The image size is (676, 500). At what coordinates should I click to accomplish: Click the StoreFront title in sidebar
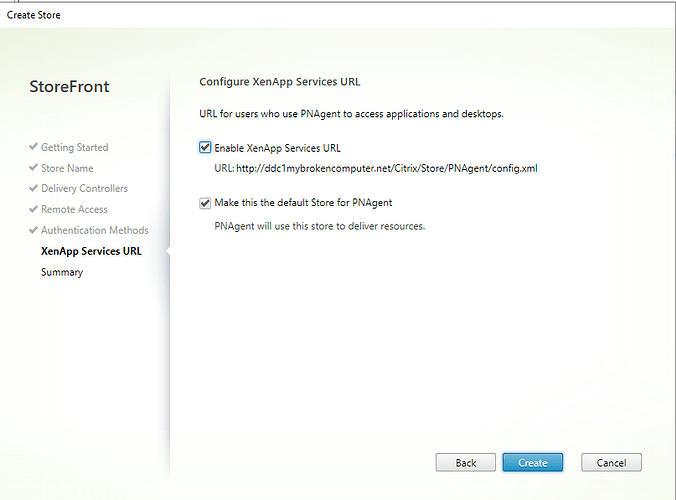point(69,87)
